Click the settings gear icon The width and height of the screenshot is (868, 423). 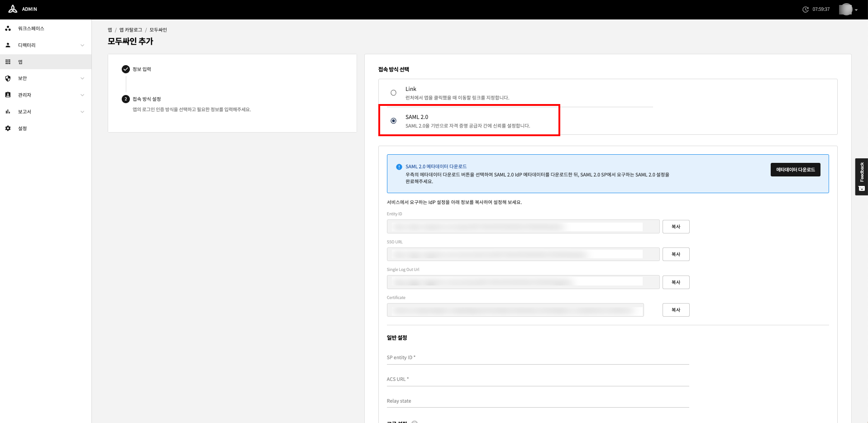tap(8, 128)
